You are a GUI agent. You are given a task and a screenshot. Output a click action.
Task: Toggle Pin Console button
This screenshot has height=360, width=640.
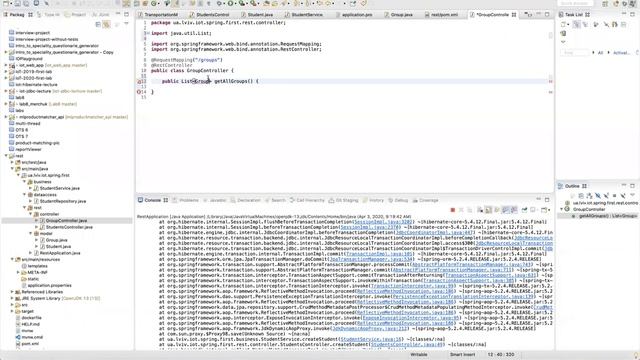click(x=524, y=210)
